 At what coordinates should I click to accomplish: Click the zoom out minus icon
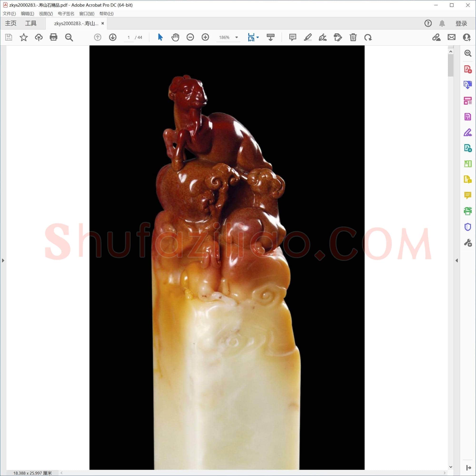pos(190,37)
